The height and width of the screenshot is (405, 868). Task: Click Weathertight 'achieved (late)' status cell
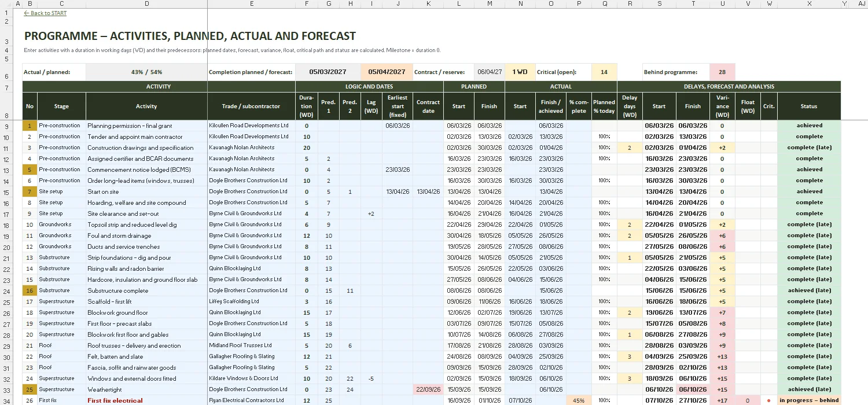click(x=809, y=389)
